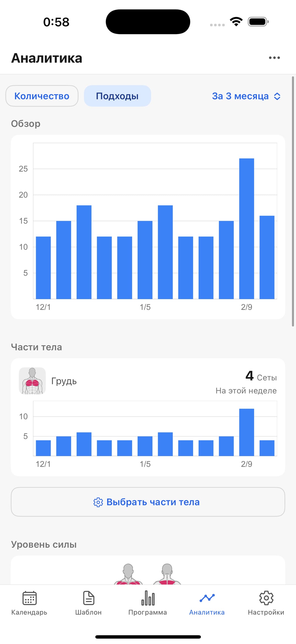The width and height of the screenshot is (296, 644).
Task: Select the Подходы toggle
Action: [117, 96]
